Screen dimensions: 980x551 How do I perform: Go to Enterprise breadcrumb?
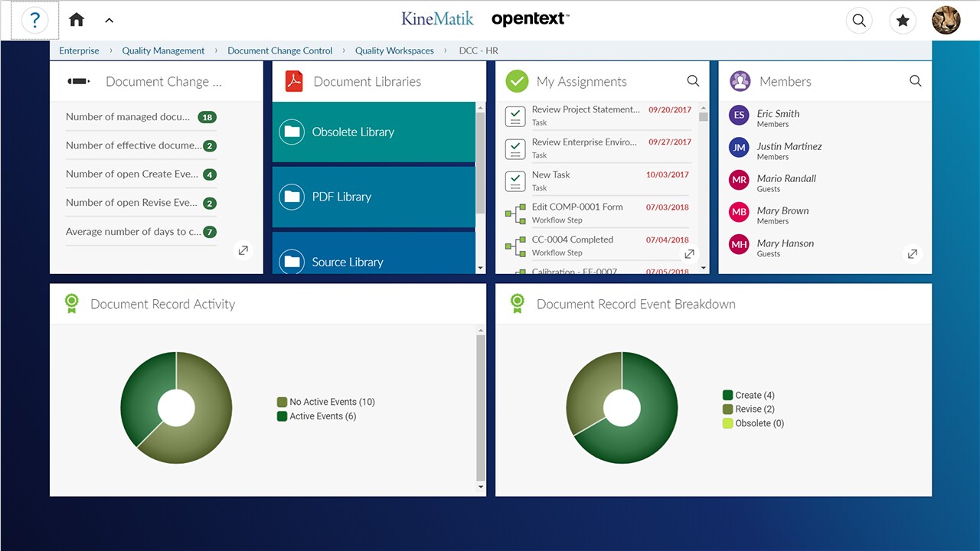(79, 51)
